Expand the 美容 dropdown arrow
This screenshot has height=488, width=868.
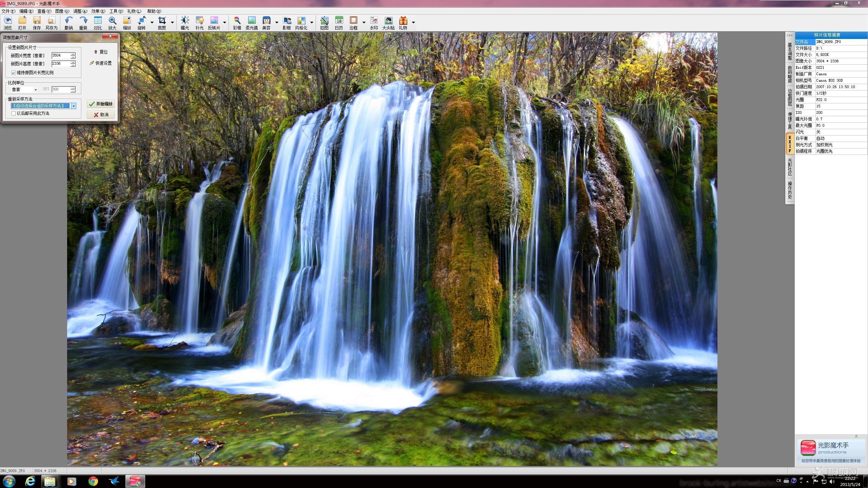pos(277,22)
